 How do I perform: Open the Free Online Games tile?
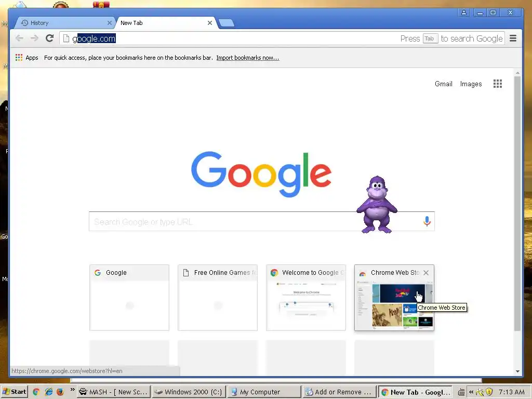218,298
